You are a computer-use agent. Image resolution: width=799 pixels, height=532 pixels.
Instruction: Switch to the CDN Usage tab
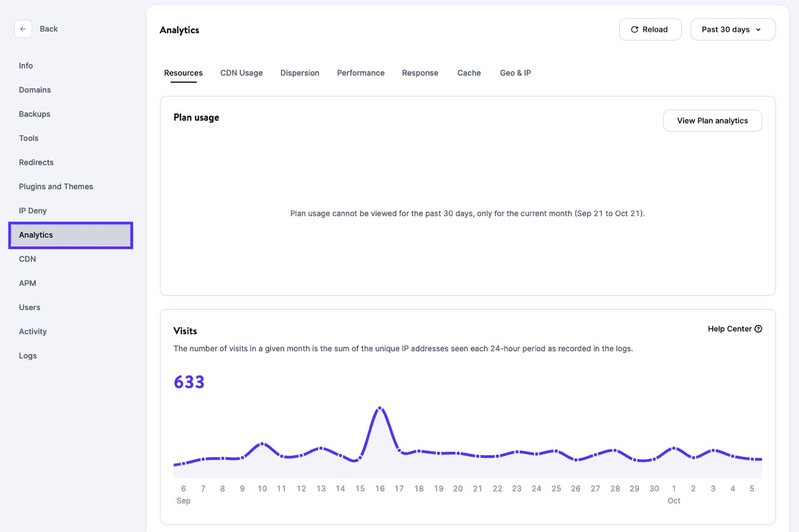pos(241,72)
